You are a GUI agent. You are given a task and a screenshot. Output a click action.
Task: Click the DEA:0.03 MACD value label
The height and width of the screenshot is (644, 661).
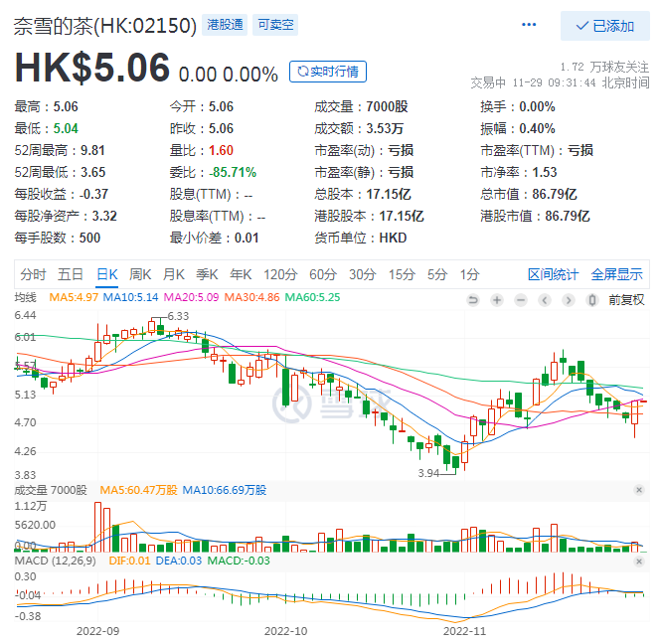[179, 561]
